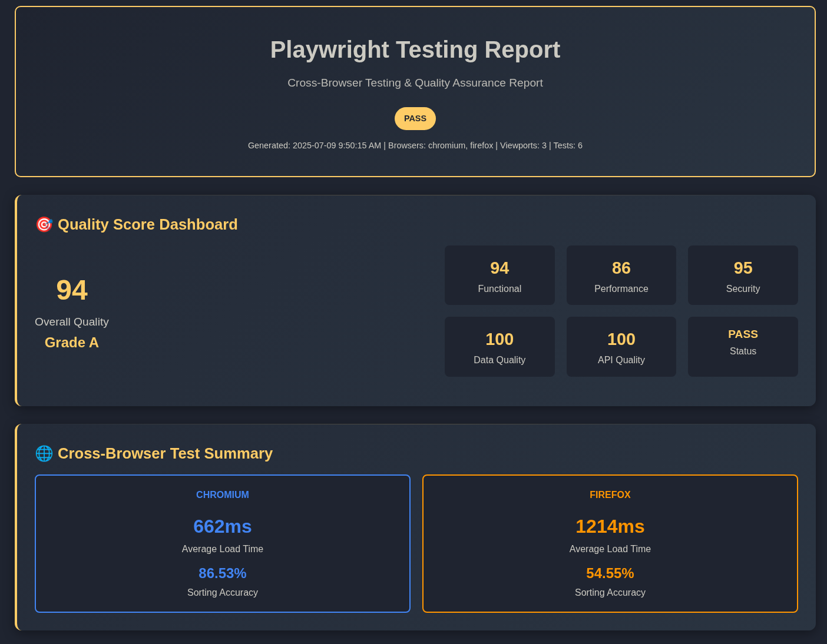The height and width of the screenshot is (644, 827).
Task: Click the Grade A text
Action: (x=72, y=343)
